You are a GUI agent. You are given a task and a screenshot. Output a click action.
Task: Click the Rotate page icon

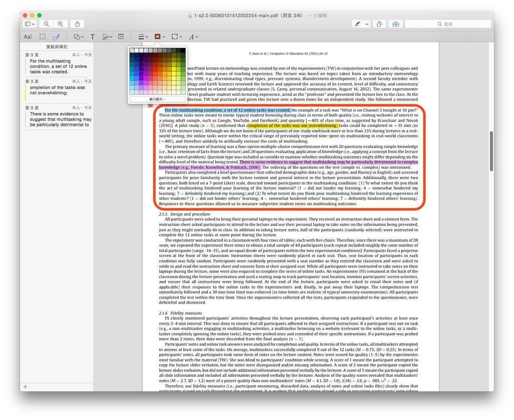click(379, 24)
